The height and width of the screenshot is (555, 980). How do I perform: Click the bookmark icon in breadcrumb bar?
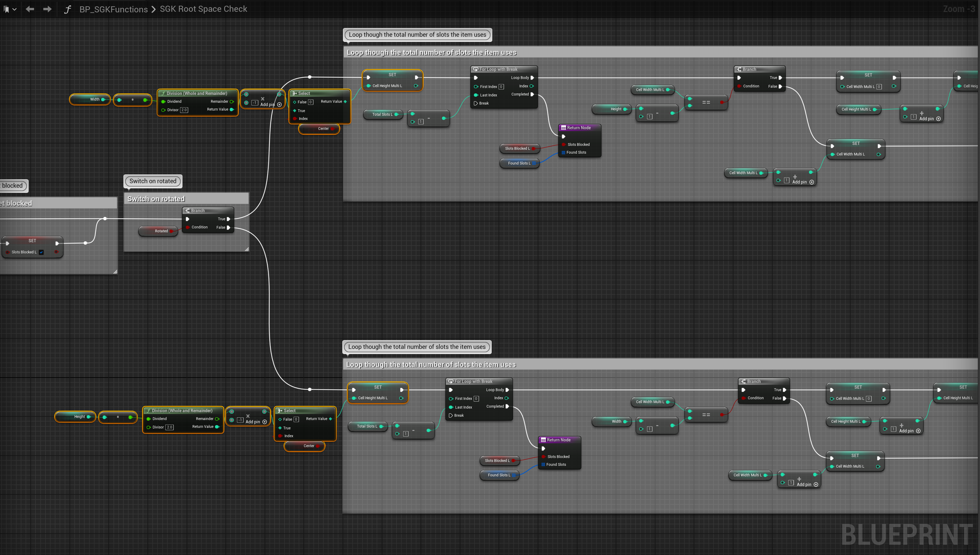coord(6,9)
